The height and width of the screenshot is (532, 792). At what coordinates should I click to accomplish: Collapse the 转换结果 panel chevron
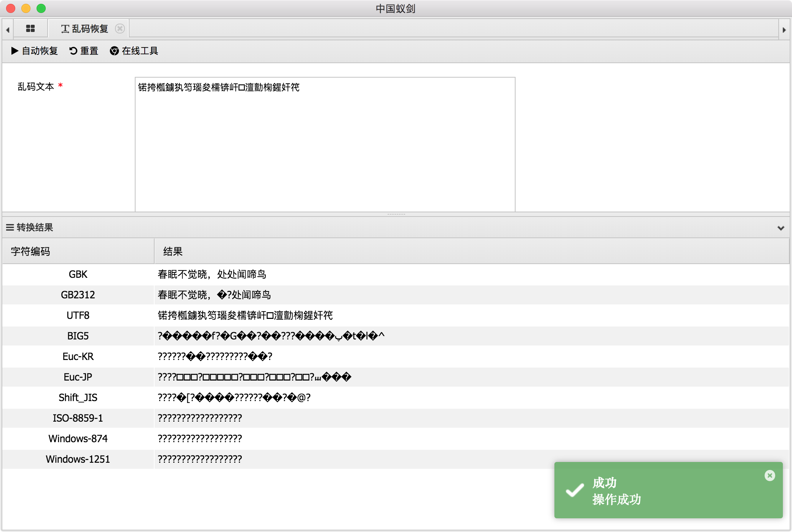click(781, 228)
